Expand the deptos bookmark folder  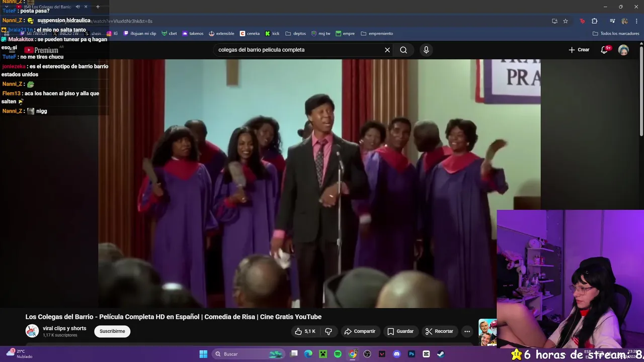(296, 34)
